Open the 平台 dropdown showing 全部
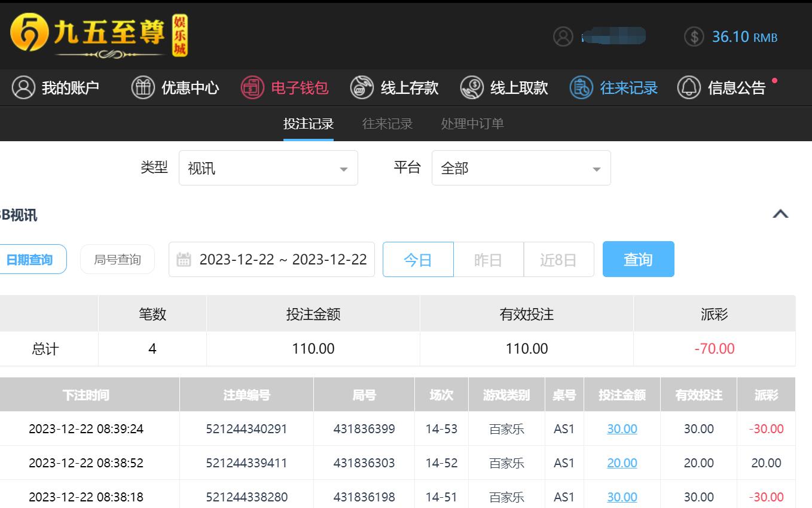The image size is (812, 508). (521, 168)
